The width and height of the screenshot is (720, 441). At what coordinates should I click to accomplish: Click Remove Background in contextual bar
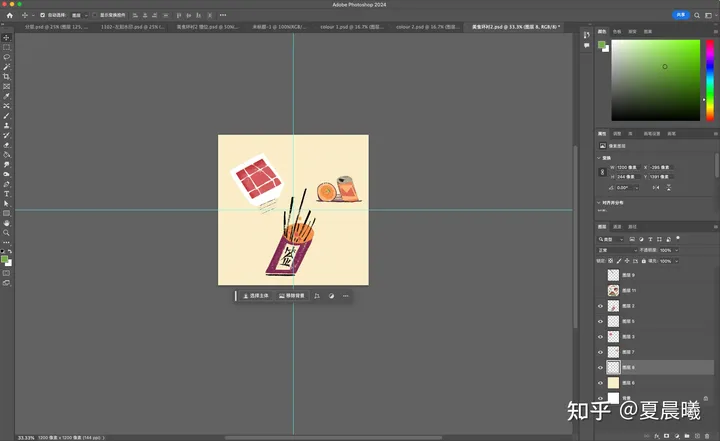(292, 296)
